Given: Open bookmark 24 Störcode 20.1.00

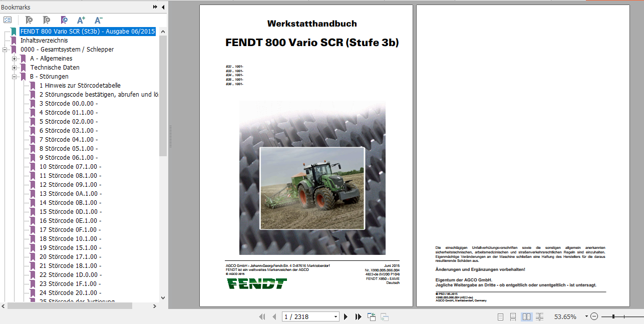Looking at the screenshot, I should coord(71,293).
